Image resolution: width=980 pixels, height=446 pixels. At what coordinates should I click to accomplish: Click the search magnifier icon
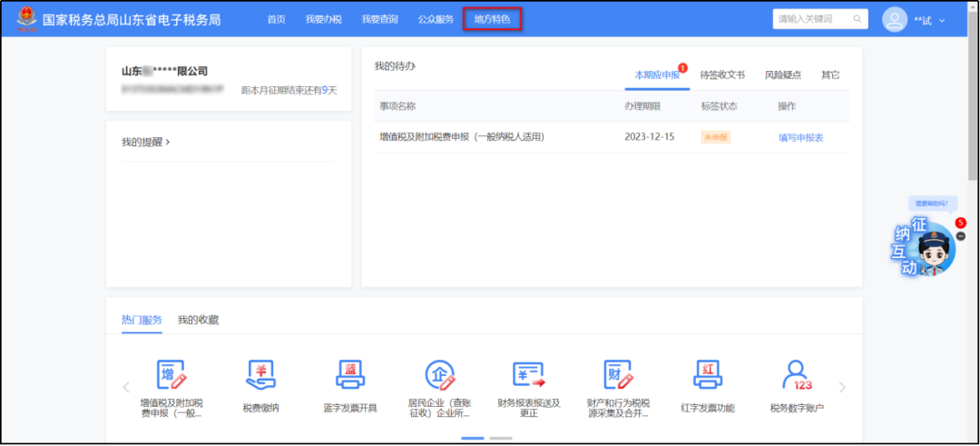[857, 19]
